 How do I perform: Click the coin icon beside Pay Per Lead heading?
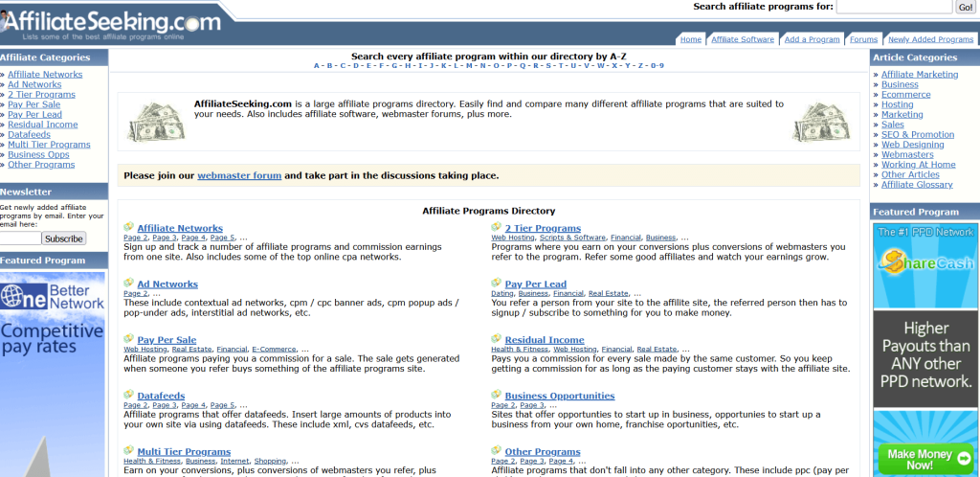497,283
